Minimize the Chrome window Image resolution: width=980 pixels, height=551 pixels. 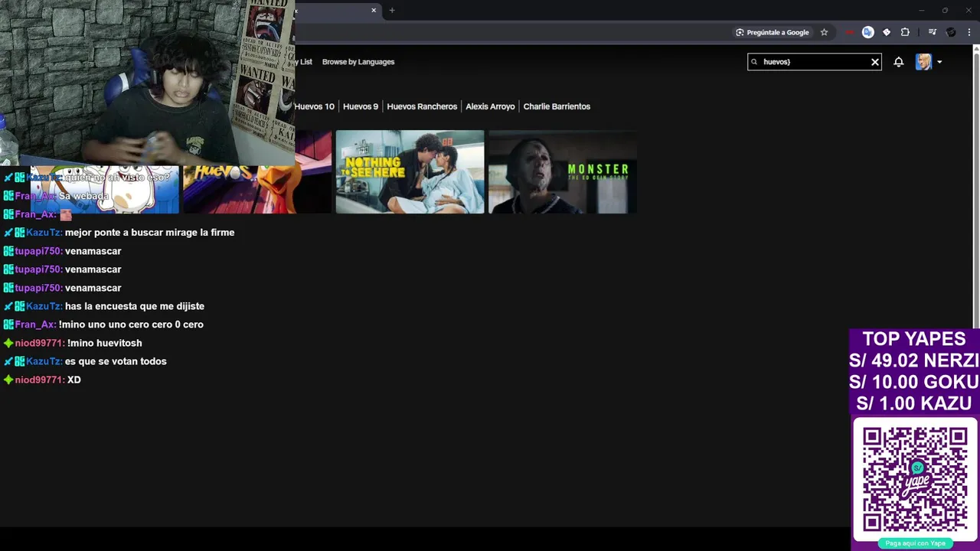[x=922, y=10]
